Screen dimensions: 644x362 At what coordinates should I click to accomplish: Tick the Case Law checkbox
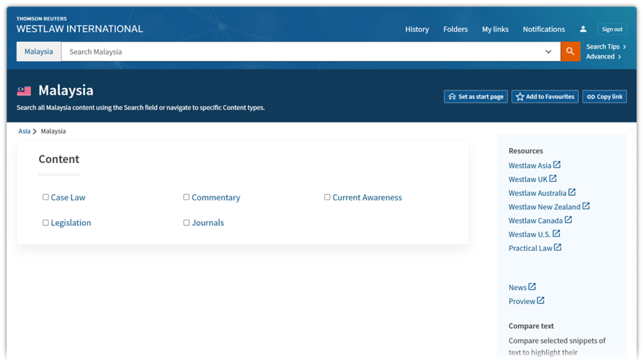click(x=46, y=197)
